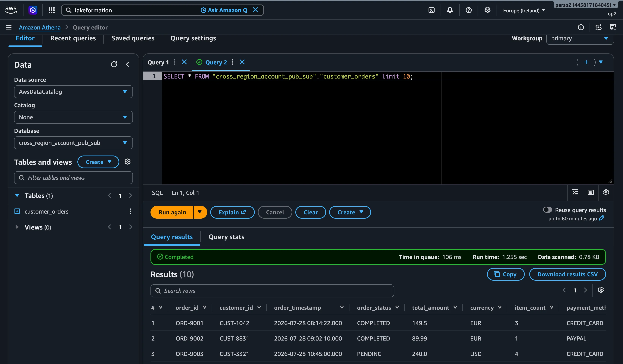Expand the Views section
This screenshot has height=364, width=623.
pyautogui.click(x=17, y=227)
